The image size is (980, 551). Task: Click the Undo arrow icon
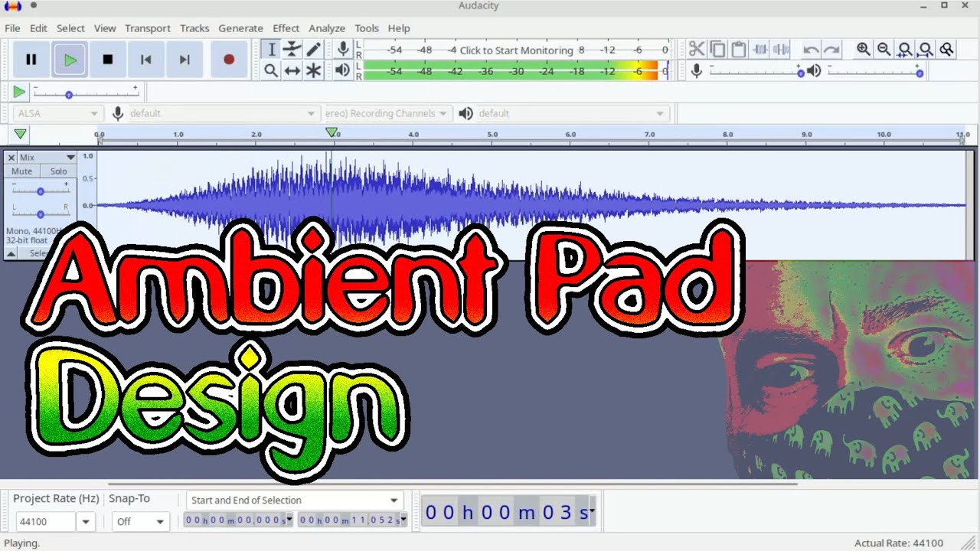click(x=811, y=50)
